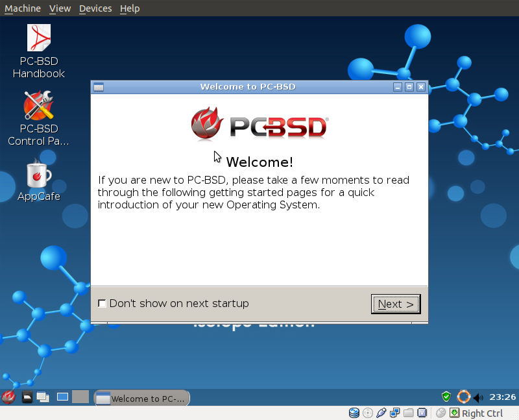The height and width of the screenshot is (420, 519).
Task: Click the Welcome to PC-BSD title bar
Action: point(248,87)
